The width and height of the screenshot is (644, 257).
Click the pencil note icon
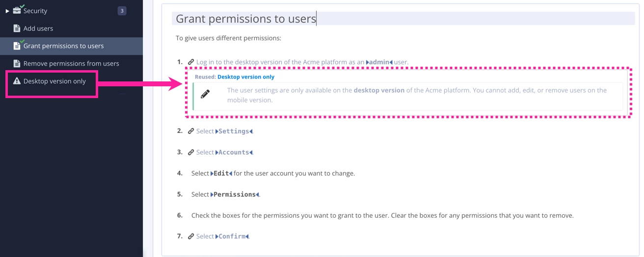pos(205,94)
